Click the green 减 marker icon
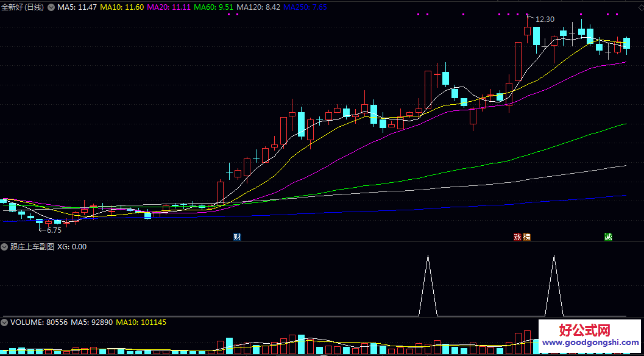Viewport: 644px width, 356px height. click(x=608, y=237)
